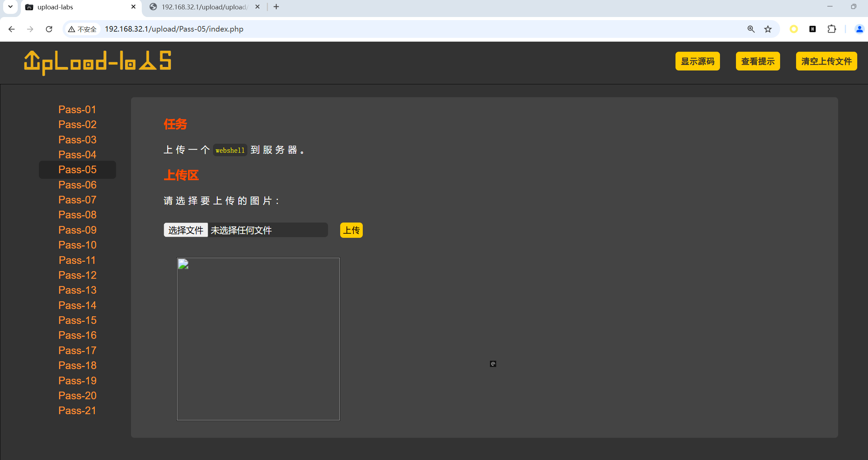Image resolution: width=868 pixels, height=460 pixels.
Task: Reload the current page
Action: (49, 29)
